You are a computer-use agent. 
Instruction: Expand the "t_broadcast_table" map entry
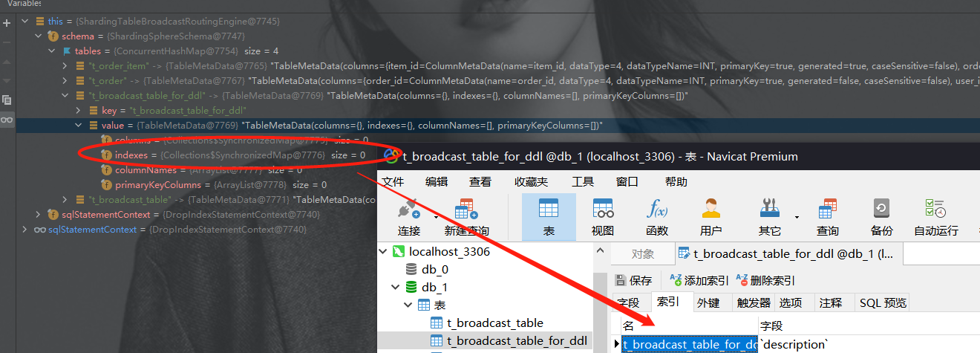coord(66,199)
